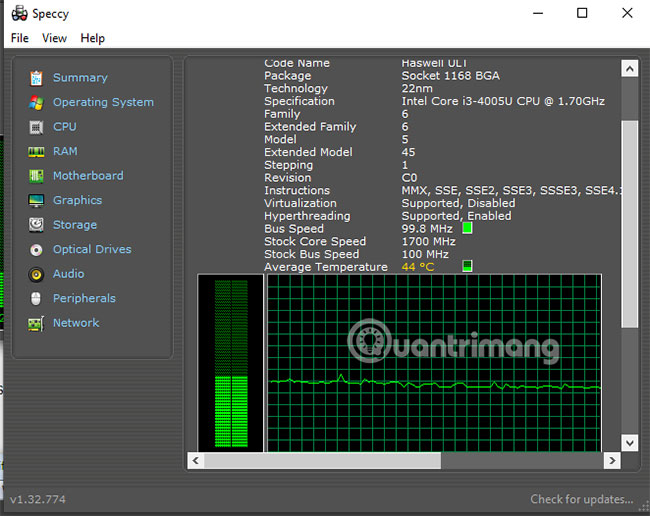Image resolution: width=650 pixels, height=516 pixels.
Task: Click the Graphics monitor icon
Action: click(x=36, y=200)
